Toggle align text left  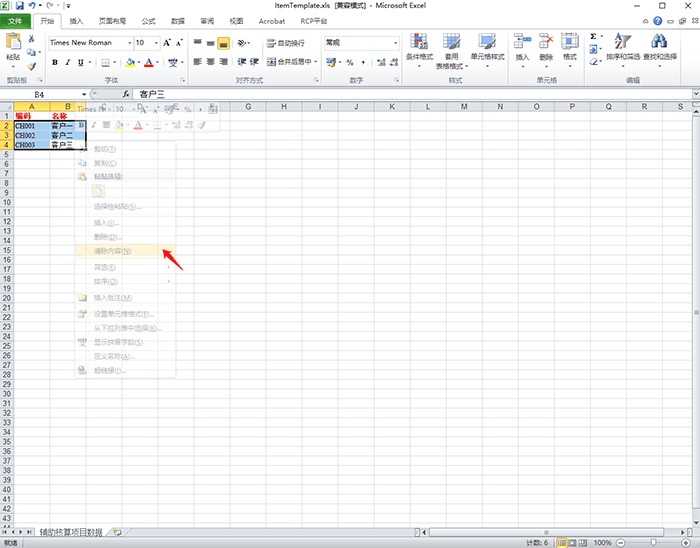click(198, 62)
